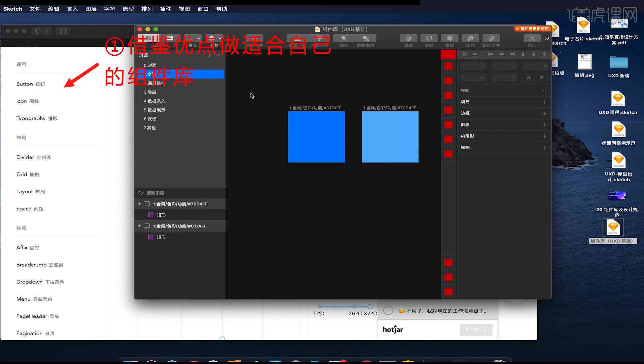Click the 搜索图层 search field

click(x=180, y=193)
